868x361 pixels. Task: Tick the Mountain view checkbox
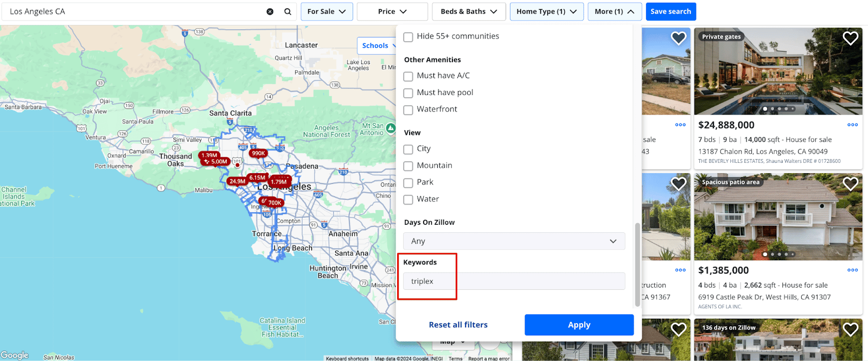[409, 166]
